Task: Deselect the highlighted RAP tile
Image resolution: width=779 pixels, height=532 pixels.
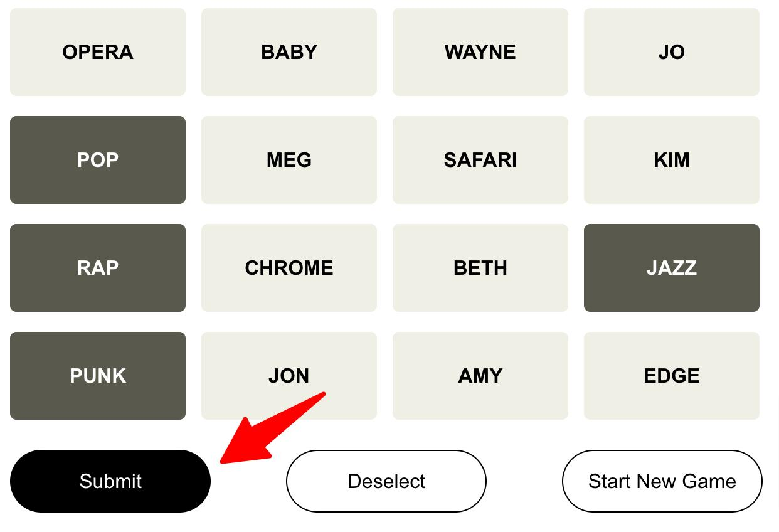Action: coord(98,268)
